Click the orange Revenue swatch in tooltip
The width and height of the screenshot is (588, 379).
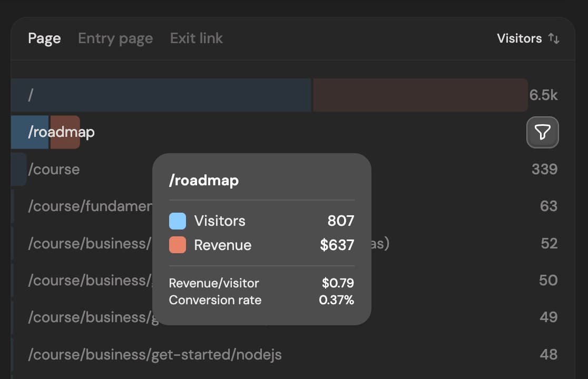pos(178,245)
